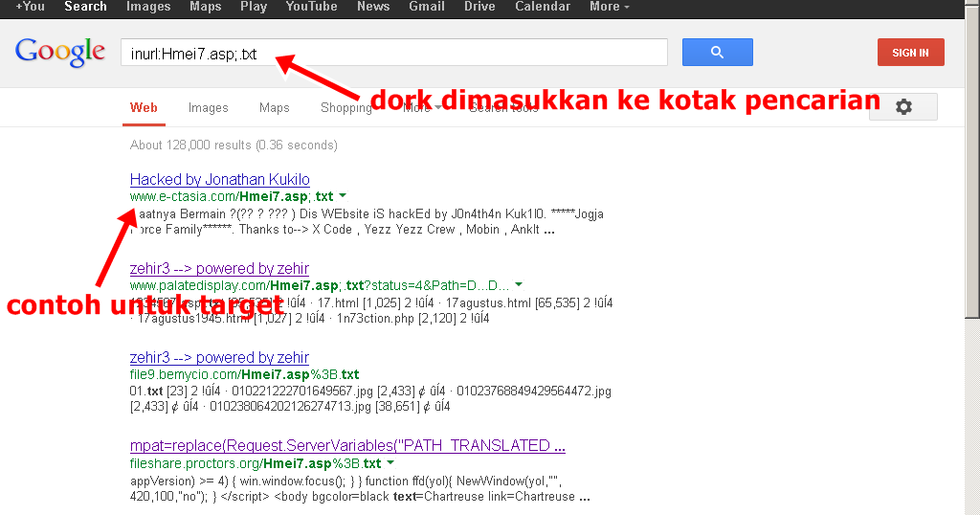The width and height of the screenshot is (980, 515).
Task: Open +You in the top bar
Action: (x=30, y=7)
